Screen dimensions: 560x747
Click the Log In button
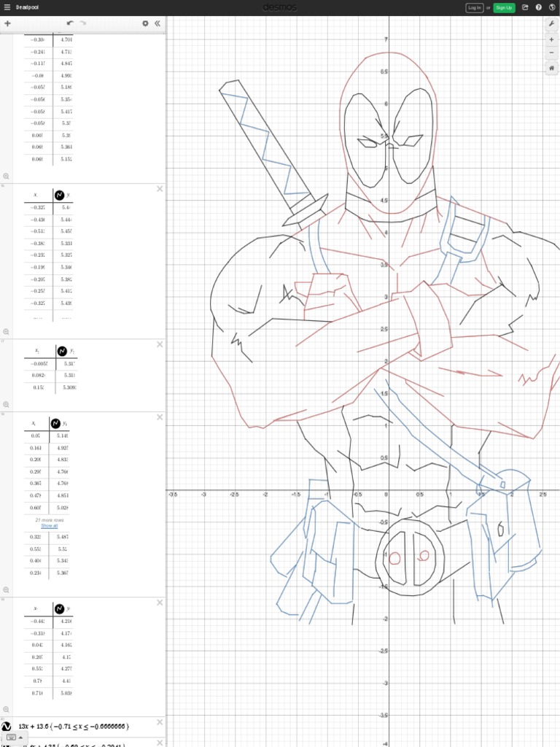pyautogui.click(x=474, y=7)
